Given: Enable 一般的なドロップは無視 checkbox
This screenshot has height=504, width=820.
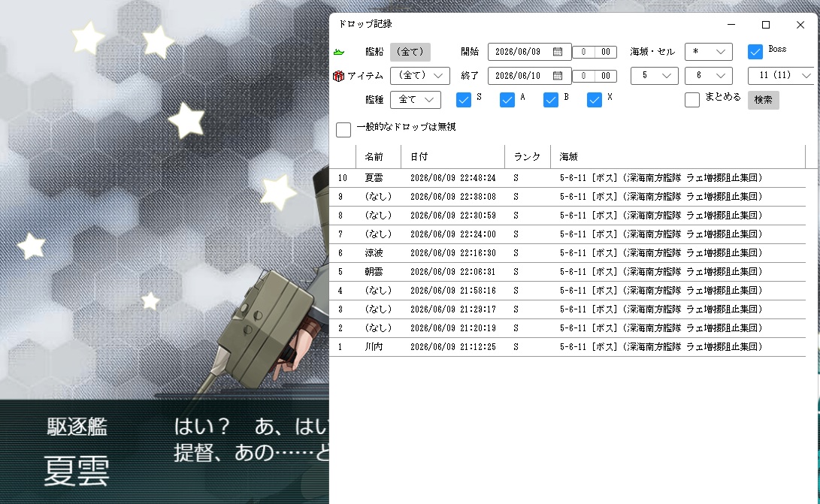Looking at the screenshot, I should click(343, 130).
